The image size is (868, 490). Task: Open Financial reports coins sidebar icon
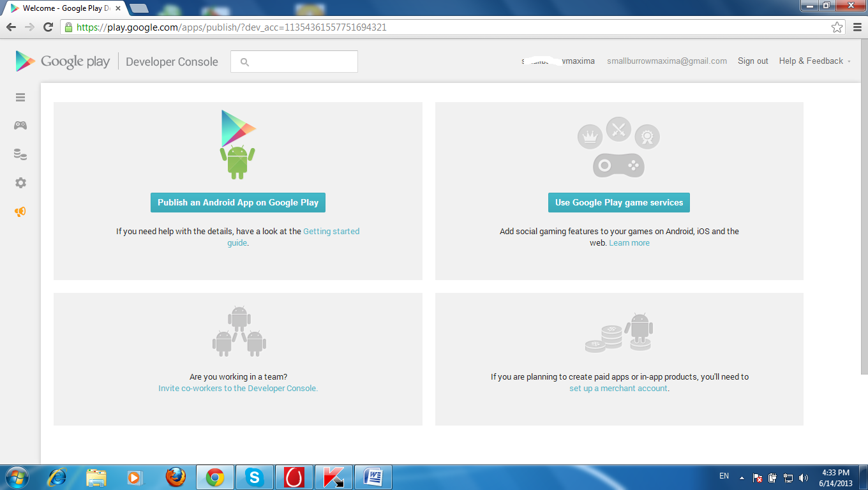tap(20, 154)
